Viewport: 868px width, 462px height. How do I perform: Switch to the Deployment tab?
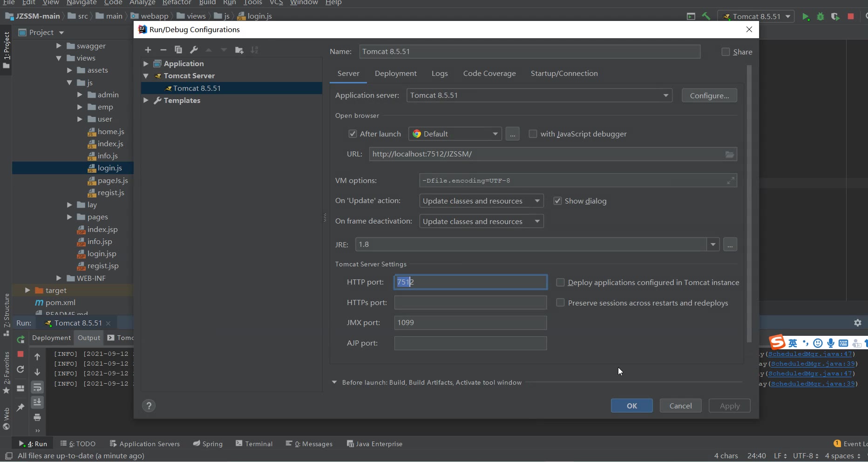pos(395,74)
